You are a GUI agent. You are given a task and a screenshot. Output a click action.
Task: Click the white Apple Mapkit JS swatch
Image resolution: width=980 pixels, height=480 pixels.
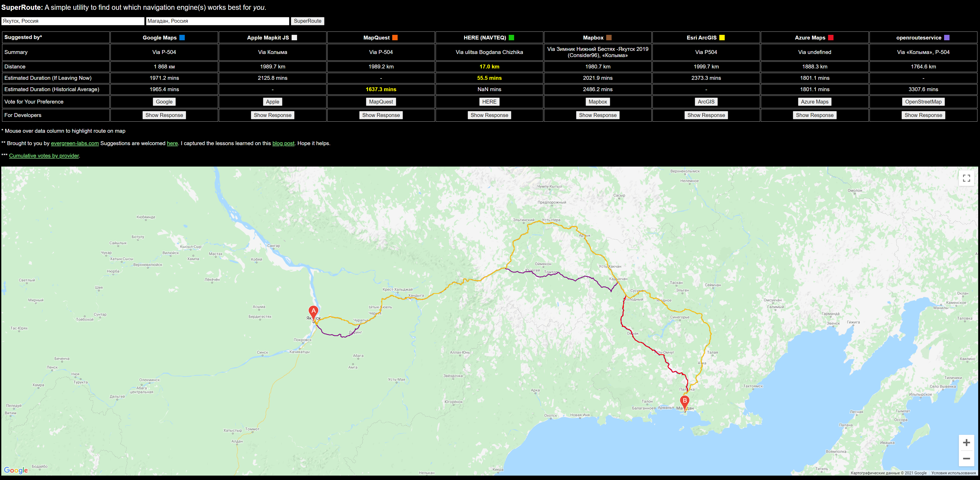click(294, 37)
